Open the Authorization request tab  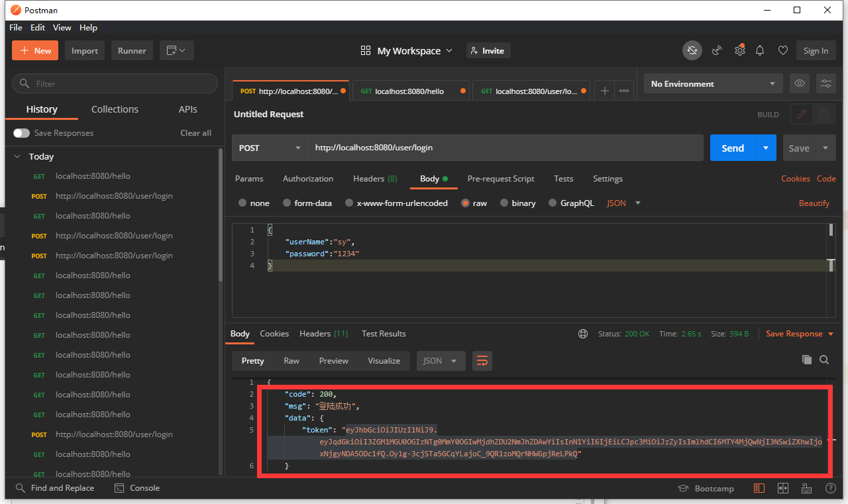[308, 179]
